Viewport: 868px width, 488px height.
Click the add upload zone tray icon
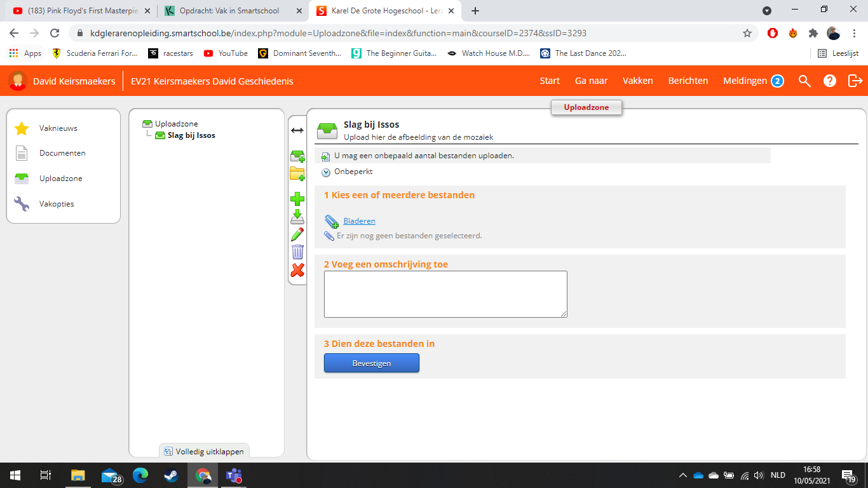click(x=297, y=156)
